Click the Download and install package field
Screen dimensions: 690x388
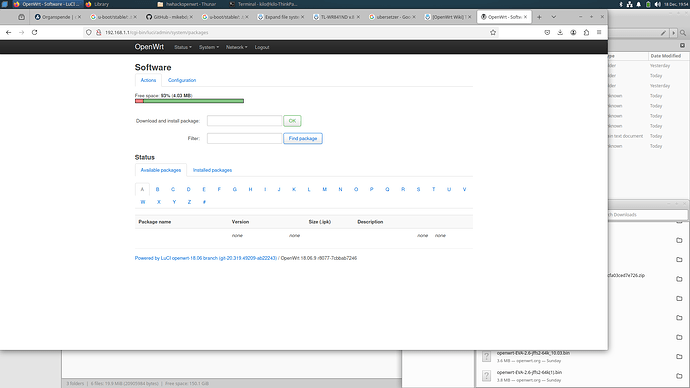244,121
